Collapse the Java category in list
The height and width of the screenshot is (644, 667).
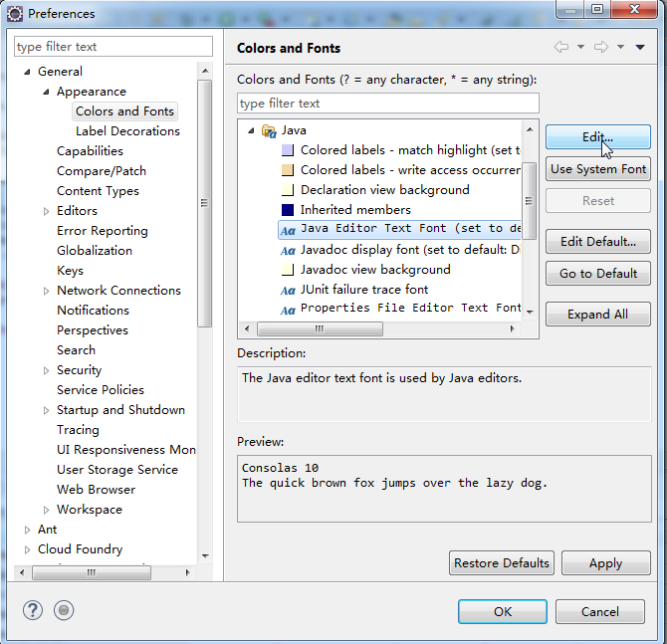251,131
